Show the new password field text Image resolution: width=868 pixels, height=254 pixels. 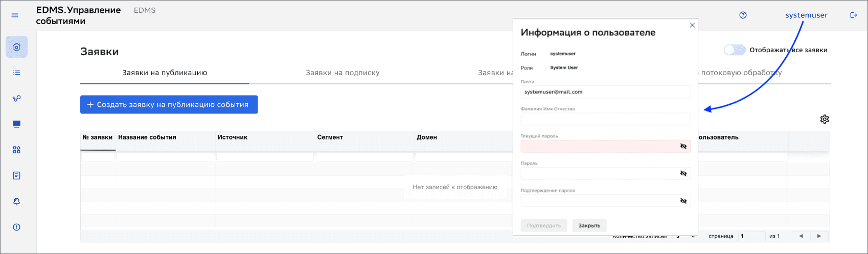(683, 174)
